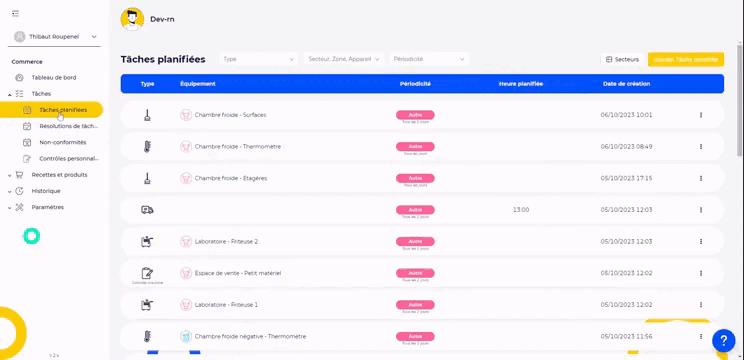This screenshot has width=744, height=360.
Task: Collapse the sidebar with the hamburger icon
Action: [x=15, y=13]
